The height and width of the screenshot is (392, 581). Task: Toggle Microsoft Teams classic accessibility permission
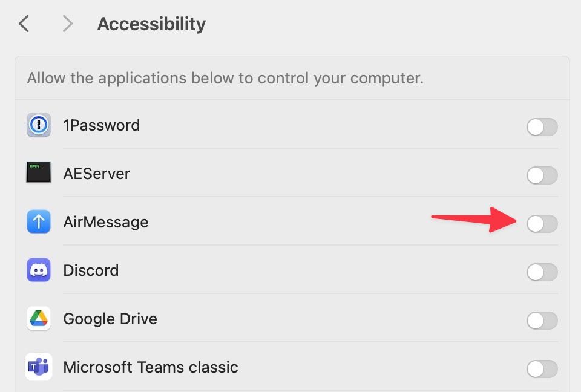tap(542, 369)
